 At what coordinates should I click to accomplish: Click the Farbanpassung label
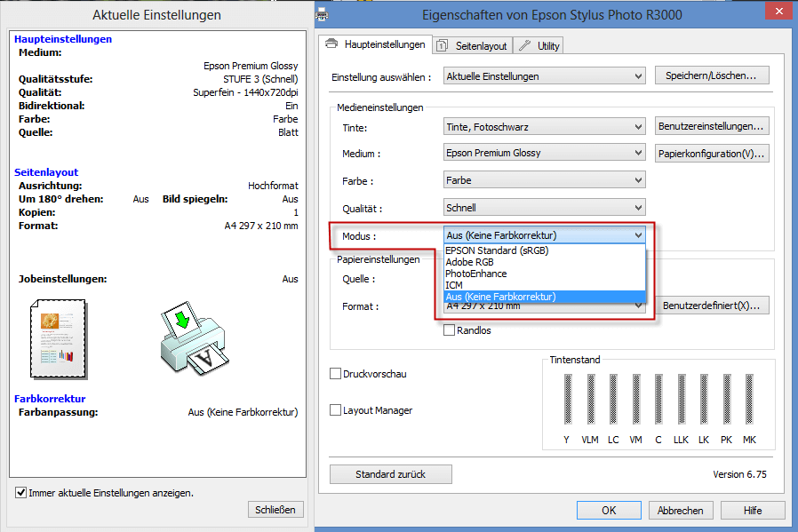click(x=59, y=412)
